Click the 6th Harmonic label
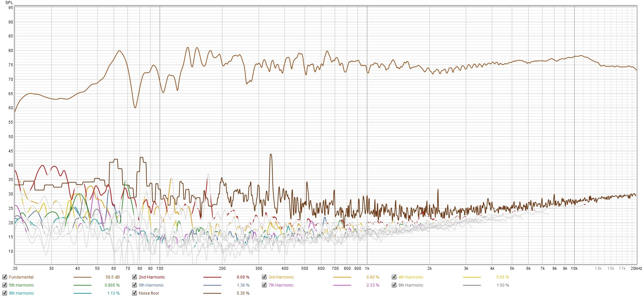This screenshot has width=644, height=298. (x=151, y=285)
